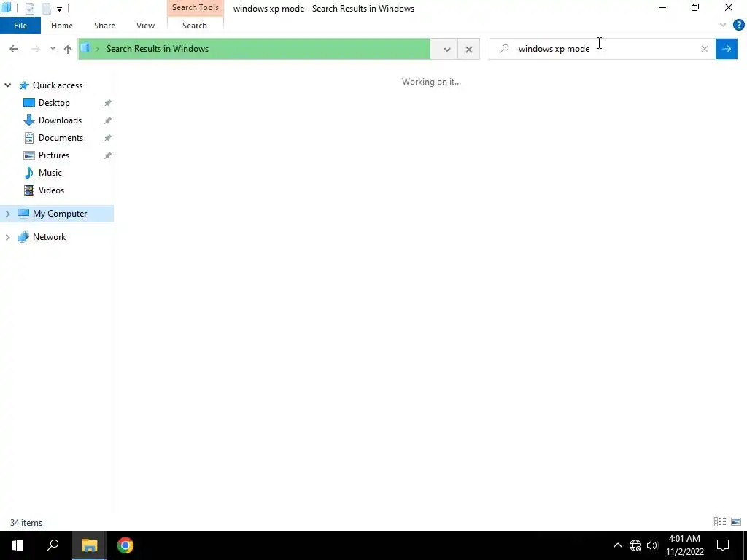
Task: Select My Computer in navigation pane
Action: coord(60,214)
